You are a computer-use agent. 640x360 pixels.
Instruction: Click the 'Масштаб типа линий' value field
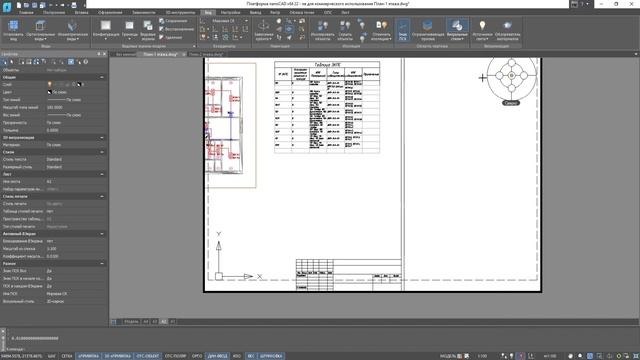tap(76, 107)
